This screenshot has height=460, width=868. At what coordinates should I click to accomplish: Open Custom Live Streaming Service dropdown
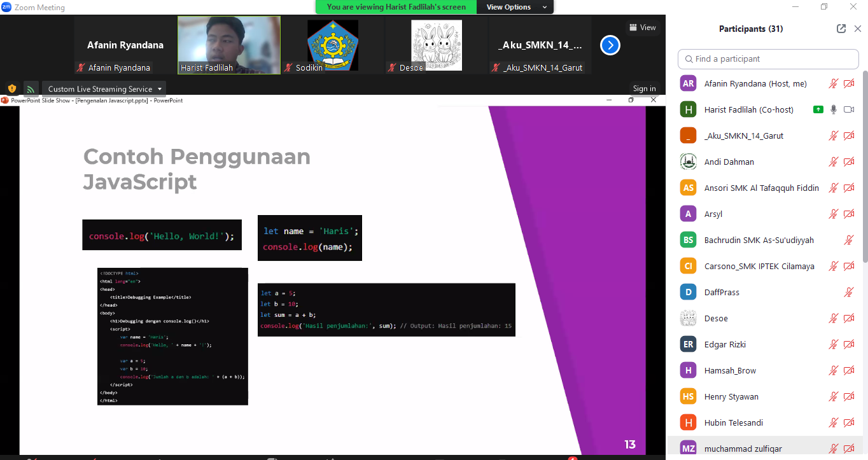(104, 88)
